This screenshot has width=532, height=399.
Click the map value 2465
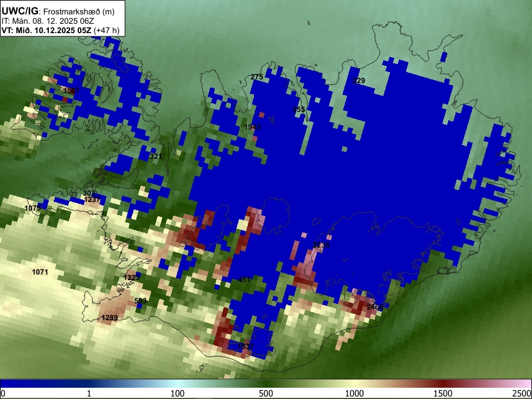[x=375, y=307]
